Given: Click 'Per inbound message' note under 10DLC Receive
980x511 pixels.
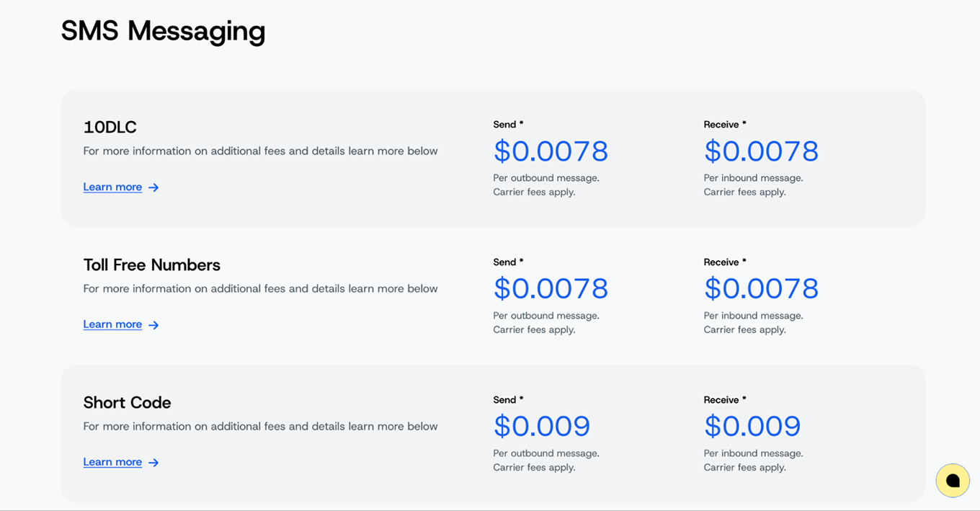Looking at the screenshot, I should coord(754,178).
